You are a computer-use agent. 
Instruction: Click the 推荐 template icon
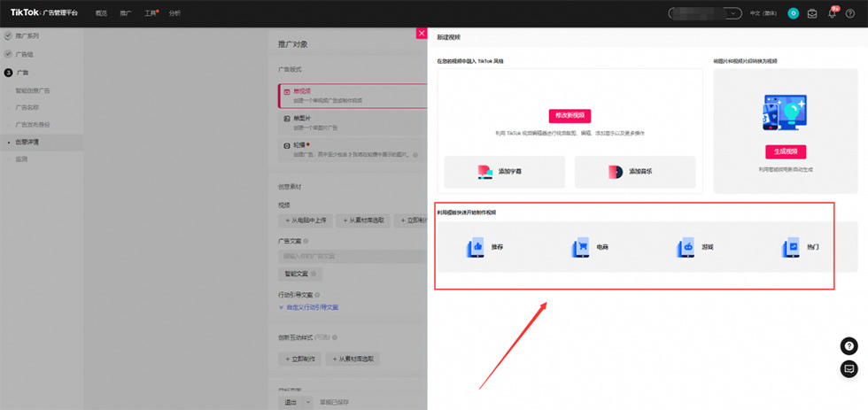475,247
